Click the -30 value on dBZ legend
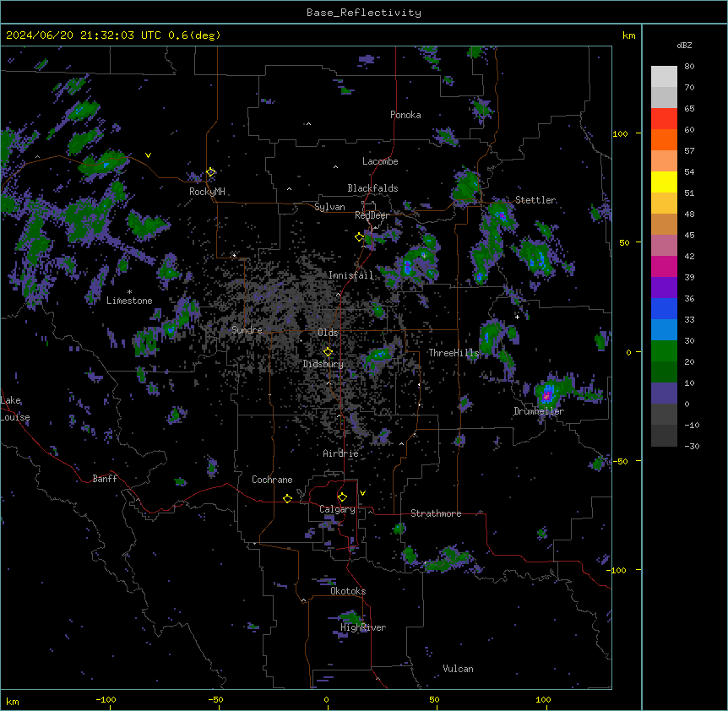Image resolution: width=728 pixels, height=711 pixels. 692,447
